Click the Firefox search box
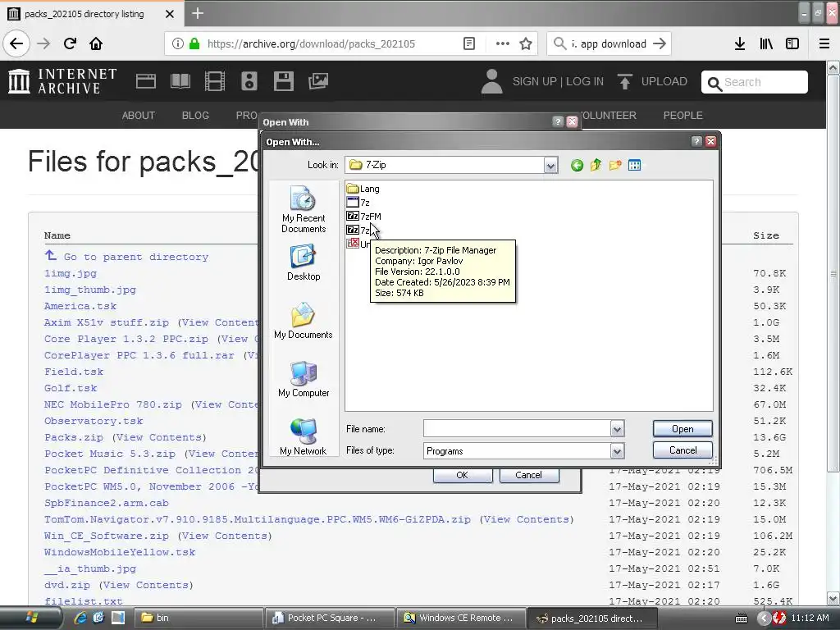The height and width of the screenshot is (630, 840). click(609, 43)
